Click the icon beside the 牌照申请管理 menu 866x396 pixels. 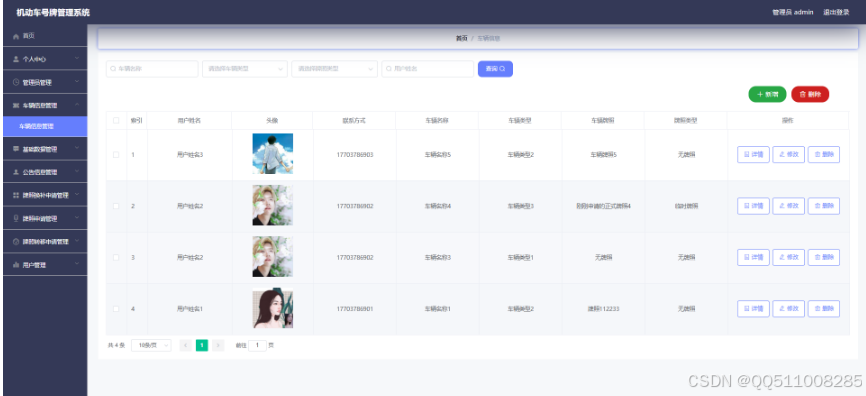click(x=16, y=218)
